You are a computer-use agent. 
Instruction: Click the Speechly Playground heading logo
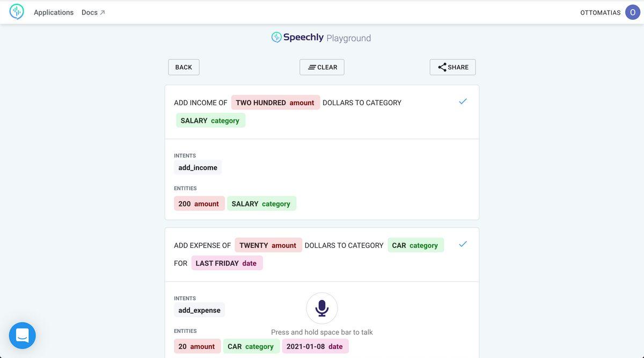pyautogui.click(x=321, y=38)
